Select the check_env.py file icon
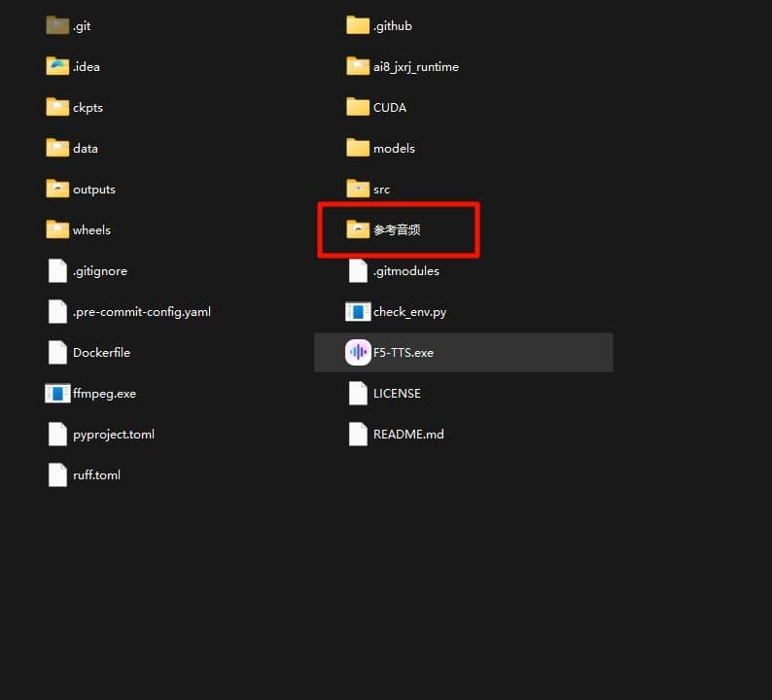Viewport: 772px width, 700px height. tap(358, 312)
